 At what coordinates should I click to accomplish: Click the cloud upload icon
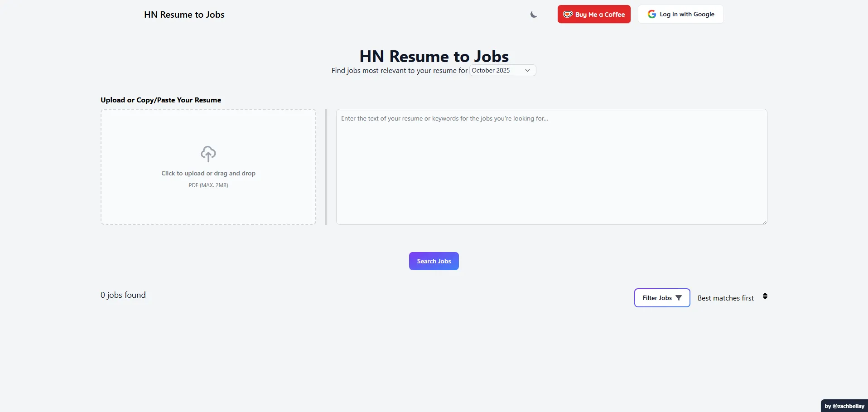pyautogui.click(x=208, y=154)
